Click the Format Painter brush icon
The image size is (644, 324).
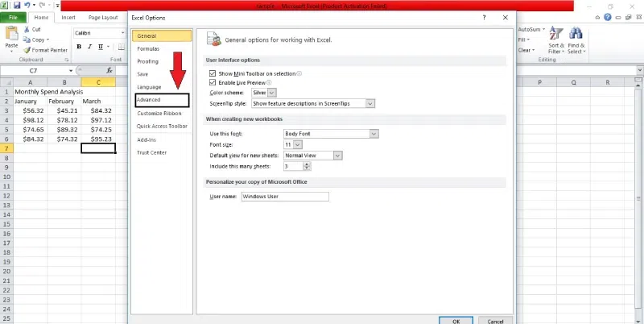pos(27,50)
